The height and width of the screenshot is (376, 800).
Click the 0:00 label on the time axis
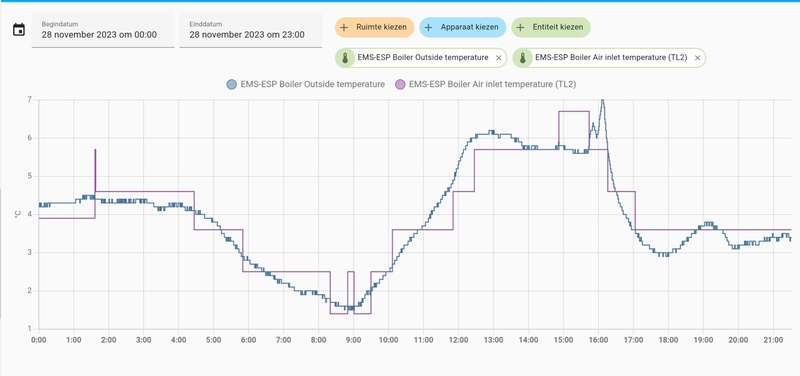(39, 340)
